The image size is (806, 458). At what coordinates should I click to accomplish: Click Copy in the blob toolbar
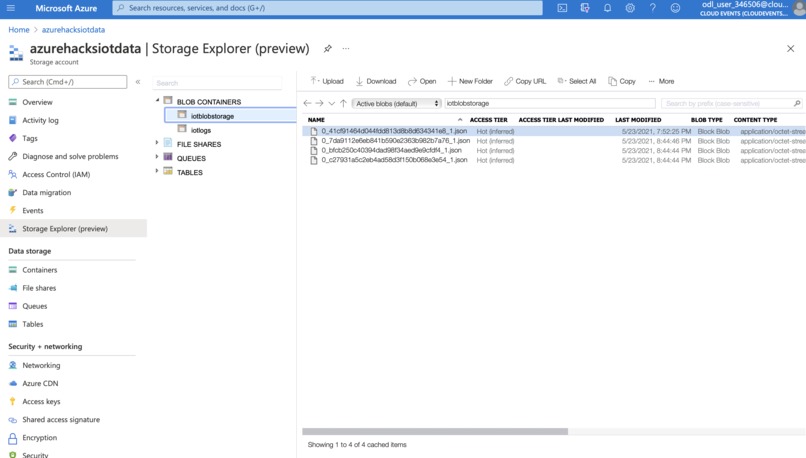point(622,81)
